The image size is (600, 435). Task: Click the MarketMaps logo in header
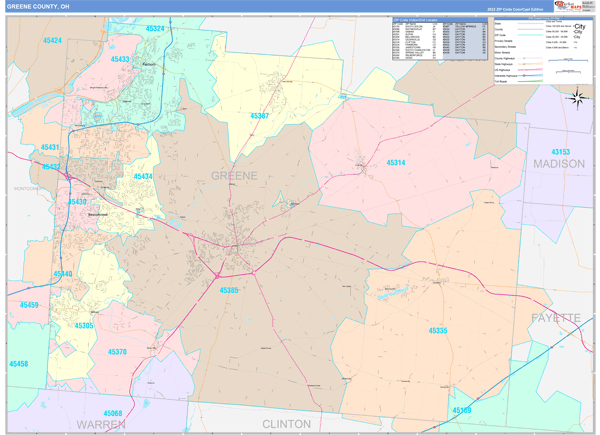[570, 6]
